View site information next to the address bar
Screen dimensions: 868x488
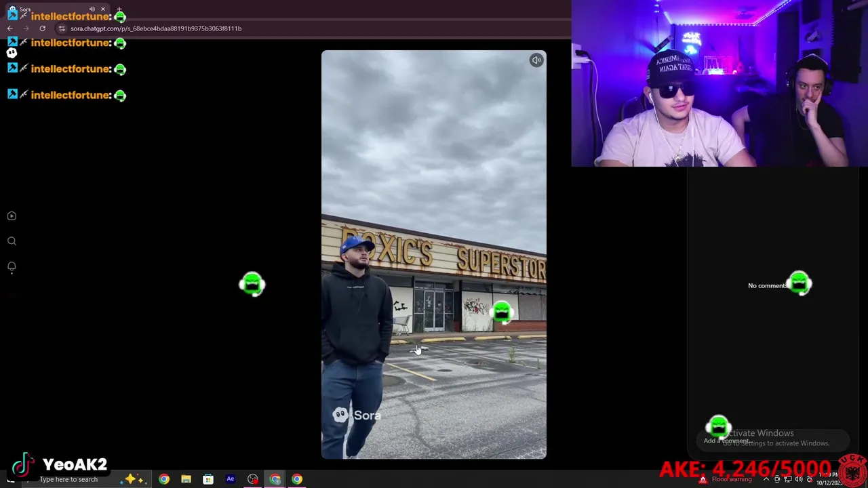(x=62, y=28)
